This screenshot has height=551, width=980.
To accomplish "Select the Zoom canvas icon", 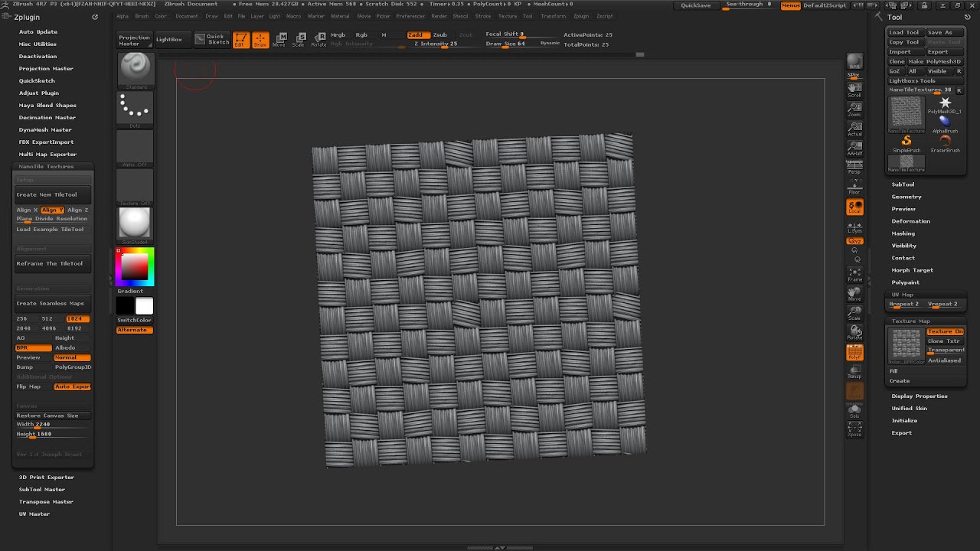I will pos(854,109).
